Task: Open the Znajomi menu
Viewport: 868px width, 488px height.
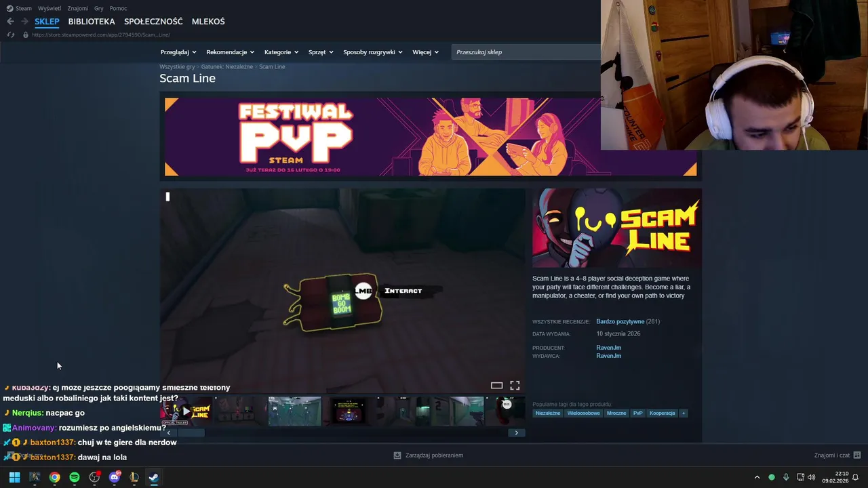Action: pyautogui.click(x=78, y=8)
